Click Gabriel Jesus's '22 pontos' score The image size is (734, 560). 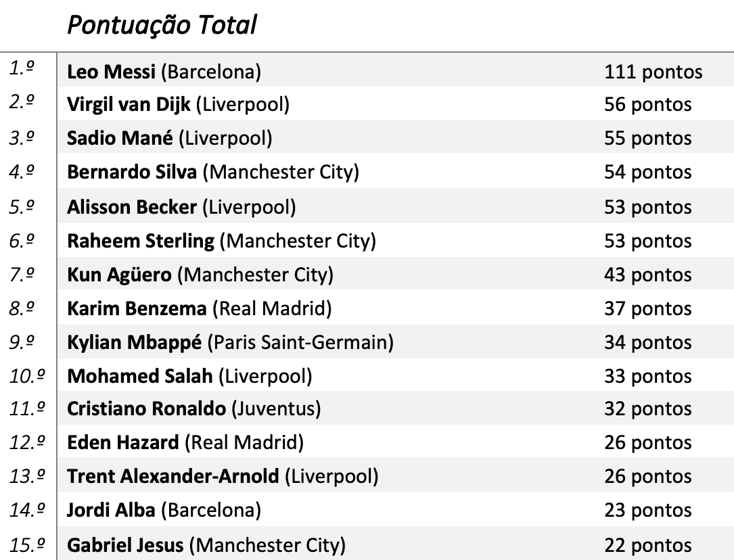[x=647, y=545]
